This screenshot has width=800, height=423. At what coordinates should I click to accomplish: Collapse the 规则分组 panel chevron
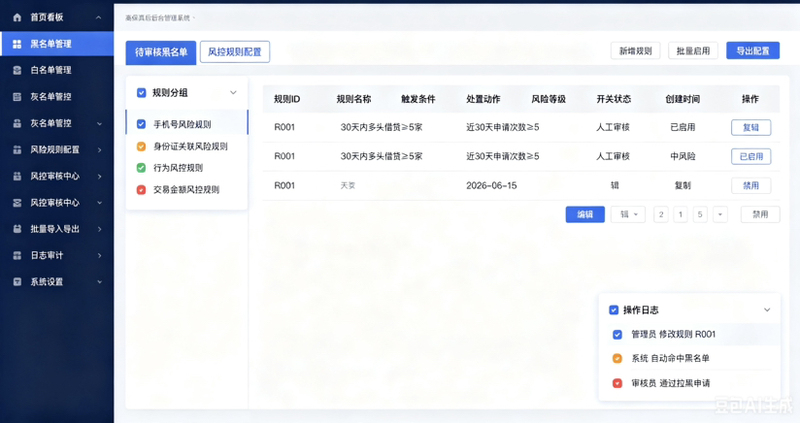pyautogui.click(x=233, y=93)
